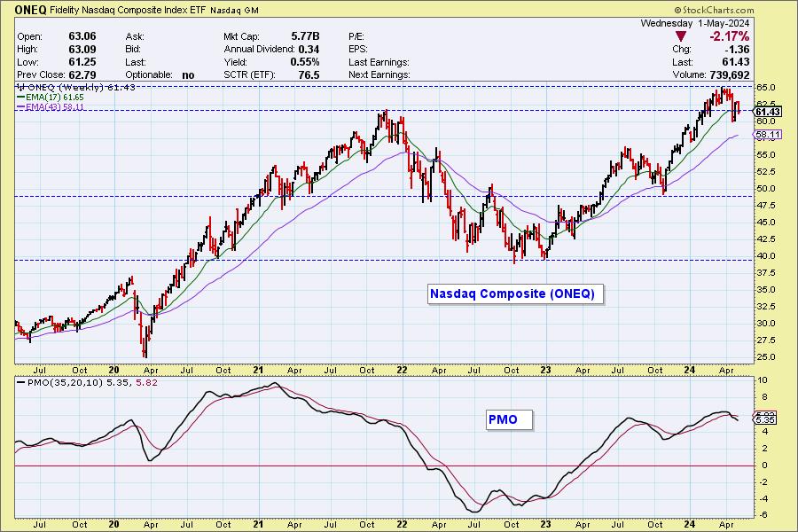Click the 0 value on PMO axis
Viewport: 798px width, 532px height.
pyautogui.click(x=764, y=465)
